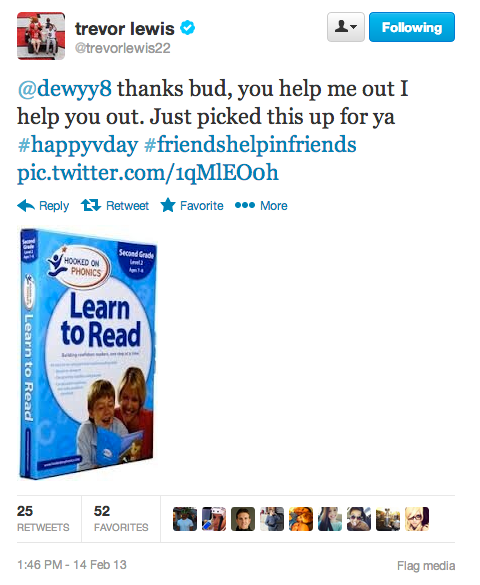Open the #friendshelpinfriends hashtag
Screen dimensions: 480x585
click(x=250, y=144)
